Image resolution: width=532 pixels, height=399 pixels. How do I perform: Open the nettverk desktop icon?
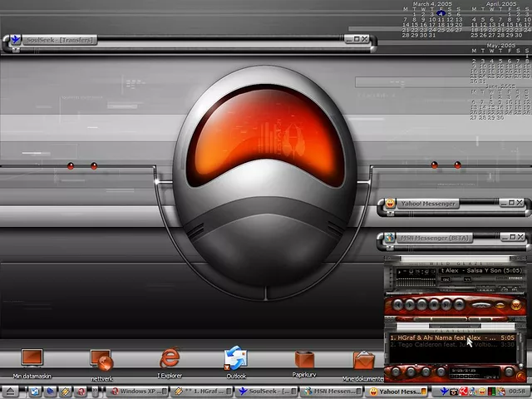pos(101,359)
